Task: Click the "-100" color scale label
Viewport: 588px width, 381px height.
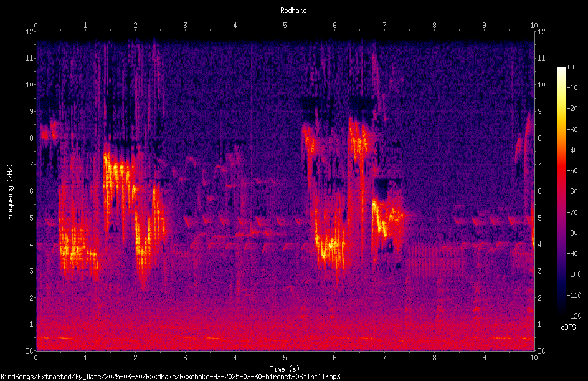Action: [x=574, y=274]
